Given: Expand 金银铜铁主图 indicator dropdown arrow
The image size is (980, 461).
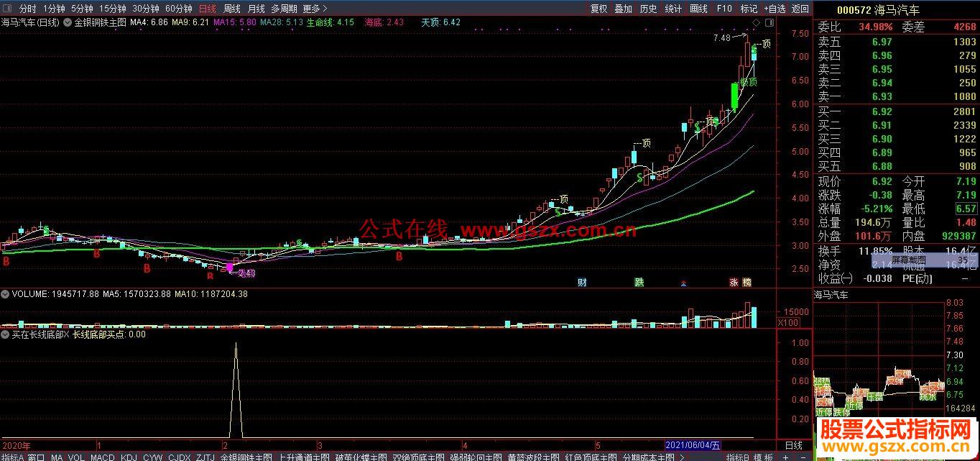Looking at the screenshot, I should tap(68, 22).
